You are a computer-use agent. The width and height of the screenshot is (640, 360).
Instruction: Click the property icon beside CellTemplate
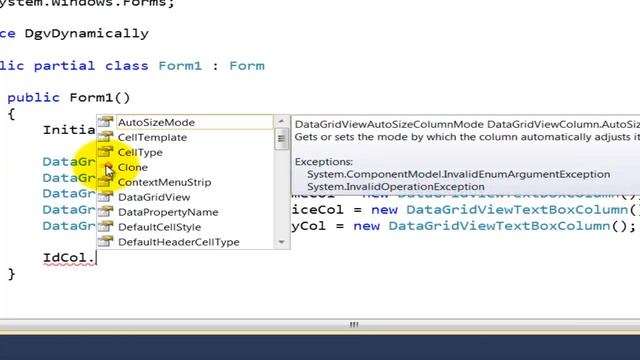[x=105, y=137]
